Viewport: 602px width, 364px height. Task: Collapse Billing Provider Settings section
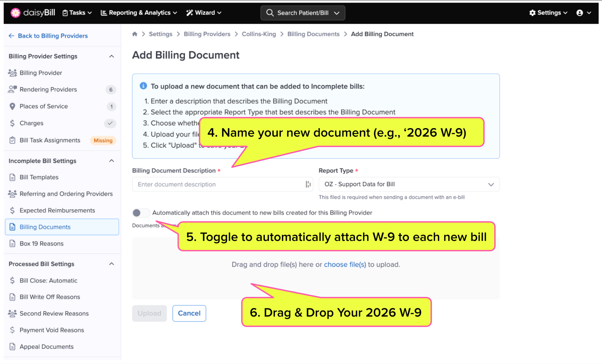pyautogui.click(x=111, y=56)
